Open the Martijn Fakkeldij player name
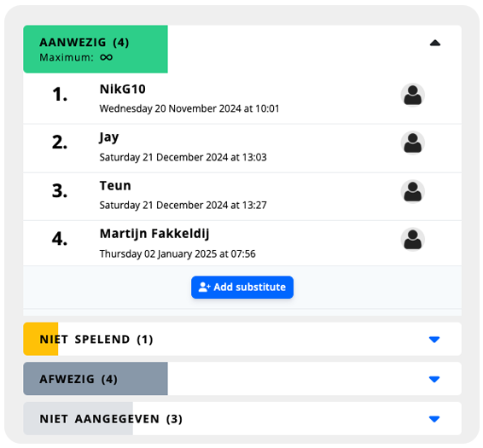Screen dimensions: 483x448 [154, 234]
